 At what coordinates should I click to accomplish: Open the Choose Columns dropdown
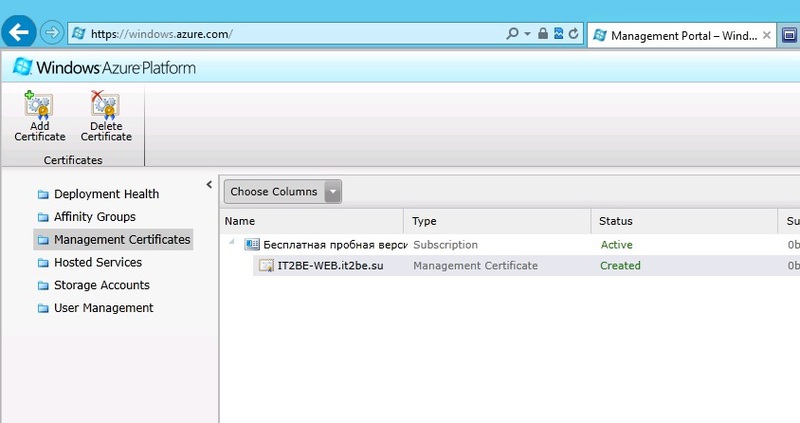(283, 192)
